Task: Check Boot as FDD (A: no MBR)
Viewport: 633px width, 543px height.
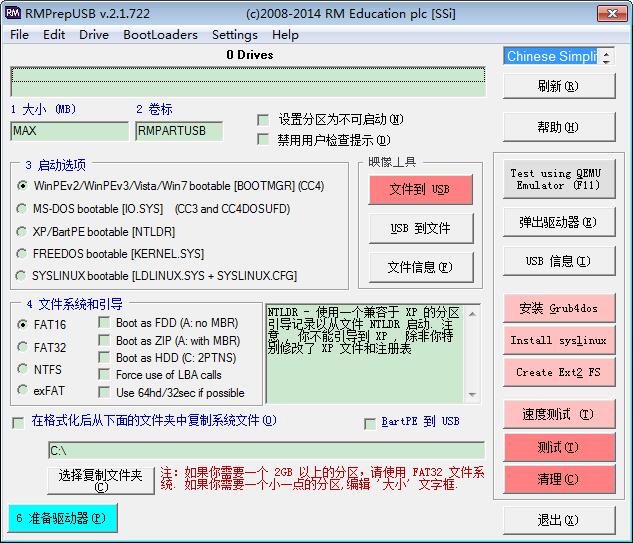Action: pyautogui.click(x=104, y=322)
